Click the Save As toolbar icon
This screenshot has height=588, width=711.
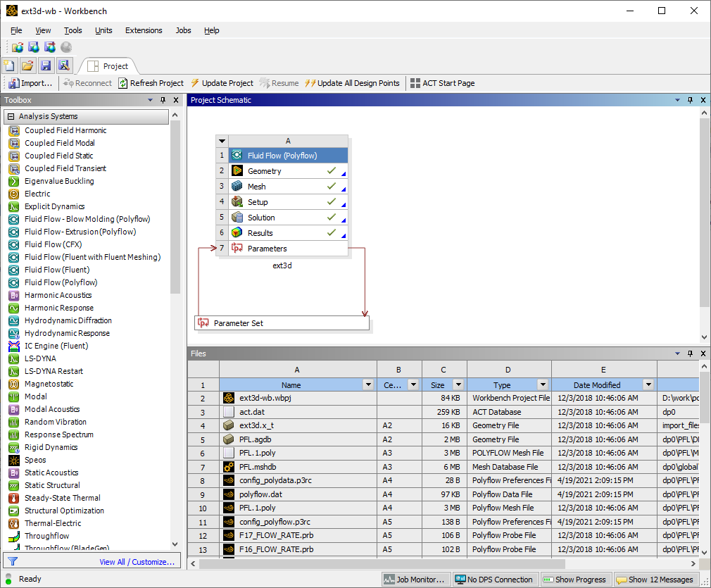coord(64,65)
